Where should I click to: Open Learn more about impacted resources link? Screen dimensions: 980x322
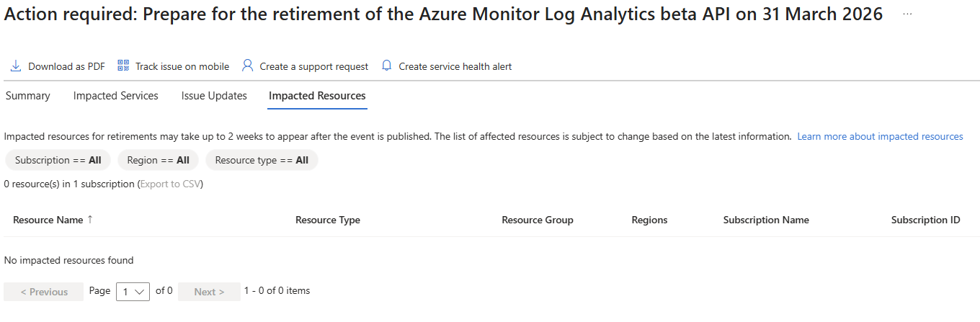880,136
